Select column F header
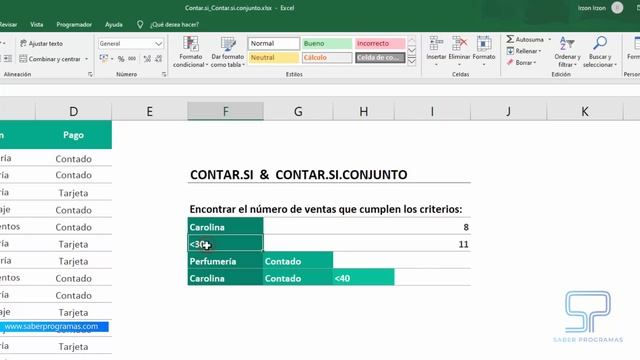The width and height of the screenshot is (640, 360). tap(225, 111)
